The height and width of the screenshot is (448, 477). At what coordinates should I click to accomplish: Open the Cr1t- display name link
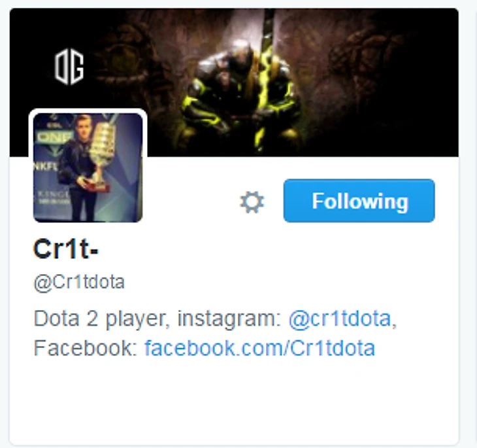click(x=66, y=249)
